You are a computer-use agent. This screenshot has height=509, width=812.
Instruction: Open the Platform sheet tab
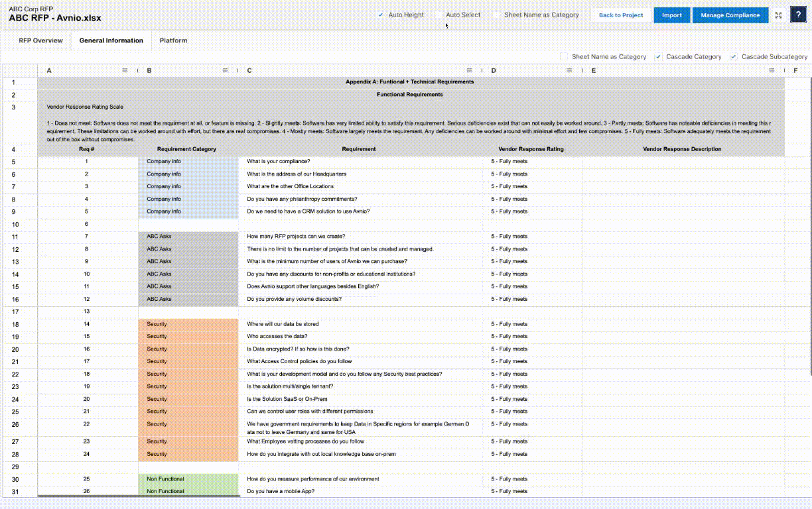point(173,40)
